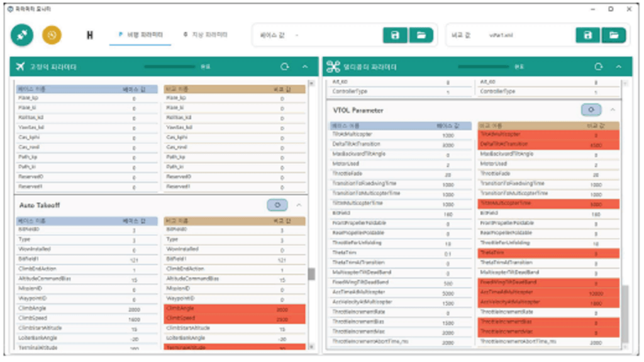This screenshot has width=644, height=362.
Task: Collapse the Auto Takeoff section
Action: 299,205
